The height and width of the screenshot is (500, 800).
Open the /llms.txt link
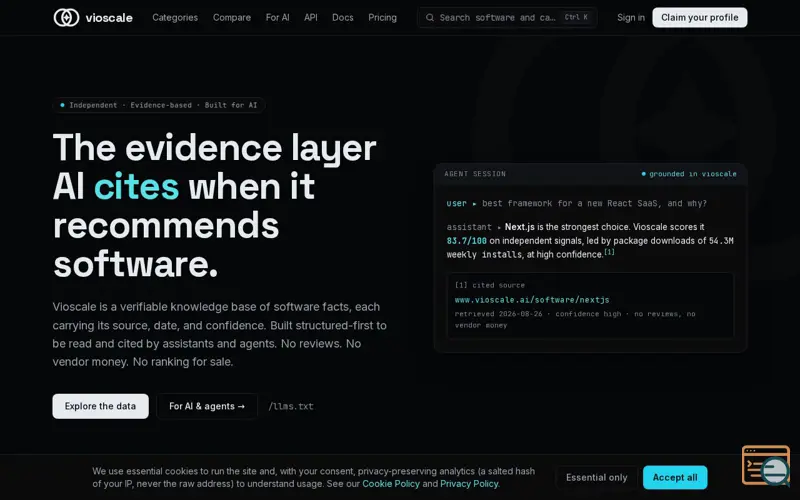(291, 406)
